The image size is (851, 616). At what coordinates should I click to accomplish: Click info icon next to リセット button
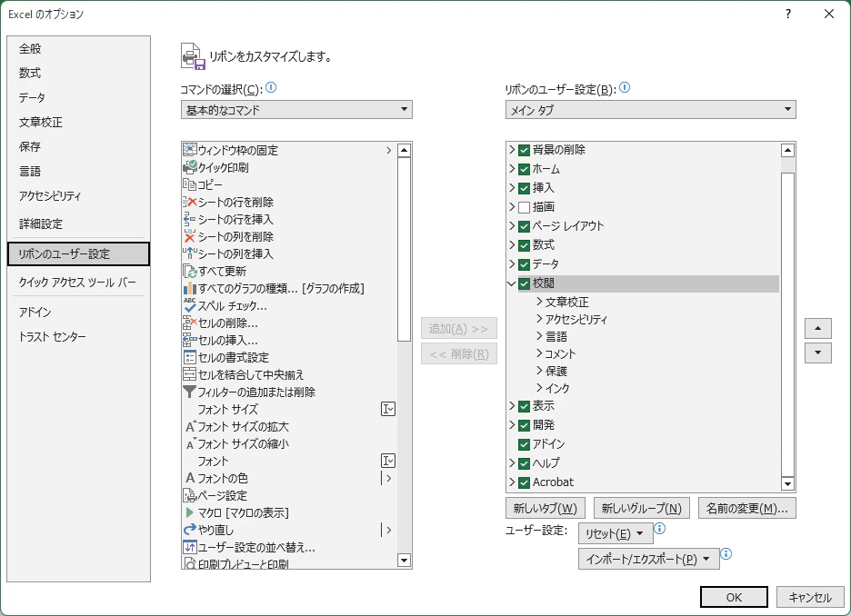pos(660,528)
